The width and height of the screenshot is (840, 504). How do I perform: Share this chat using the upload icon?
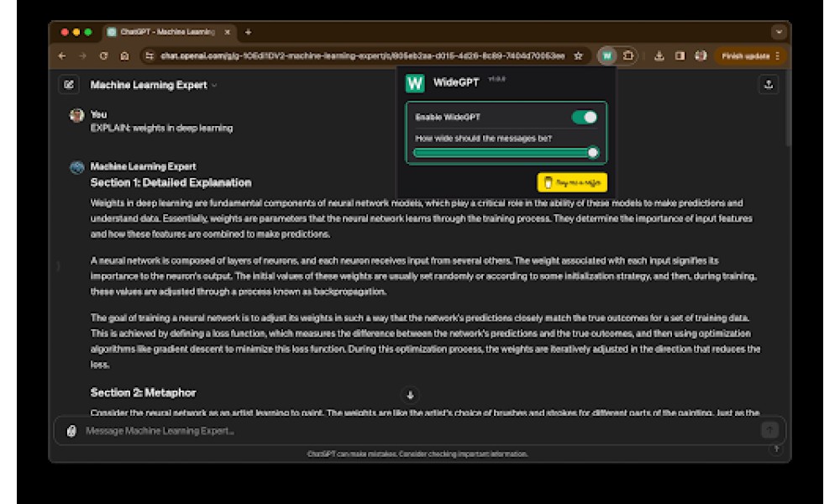(769, 85)
